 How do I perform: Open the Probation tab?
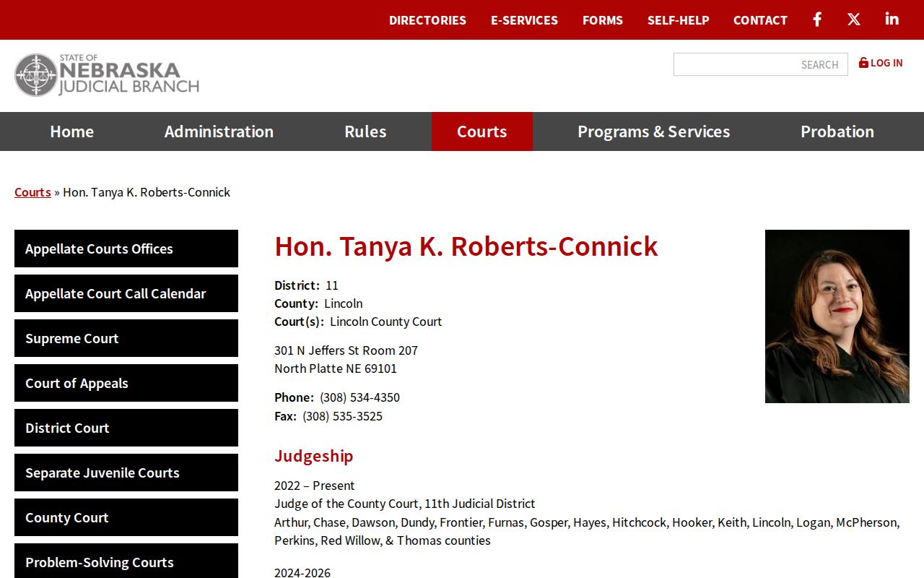click(x=837, y=131)
